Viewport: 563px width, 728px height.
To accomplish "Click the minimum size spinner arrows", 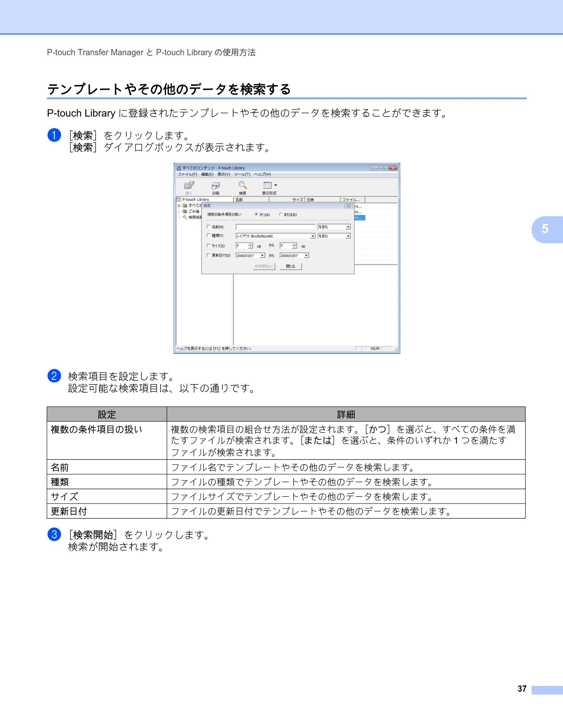I will tap(251, 246).
